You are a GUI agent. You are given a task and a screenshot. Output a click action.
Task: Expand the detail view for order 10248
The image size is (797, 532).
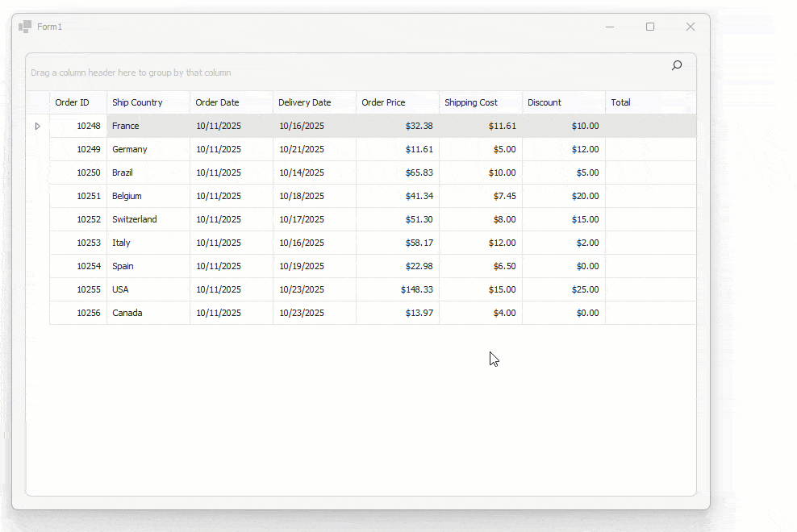coord(37,126)
